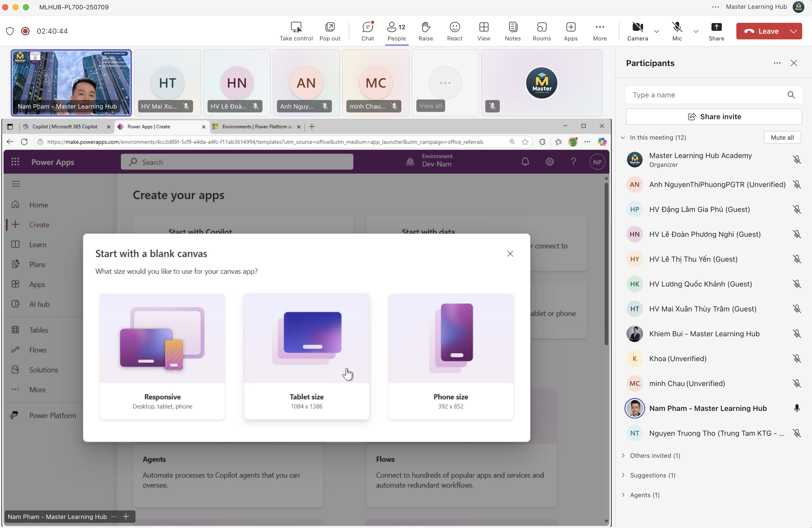The image size is (812, 528).
Task: Collapse Power Apps navigation hamburger menu
Action: [16, 184]
